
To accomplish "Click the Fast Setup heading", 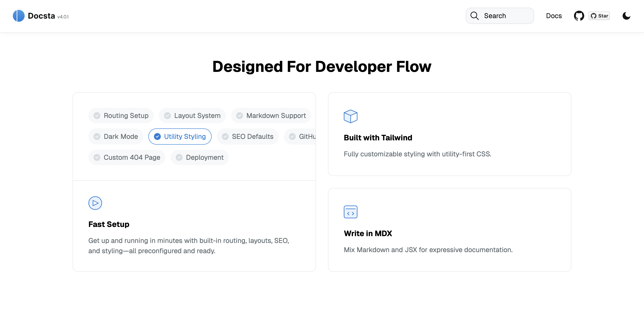I will coord(109,224).
